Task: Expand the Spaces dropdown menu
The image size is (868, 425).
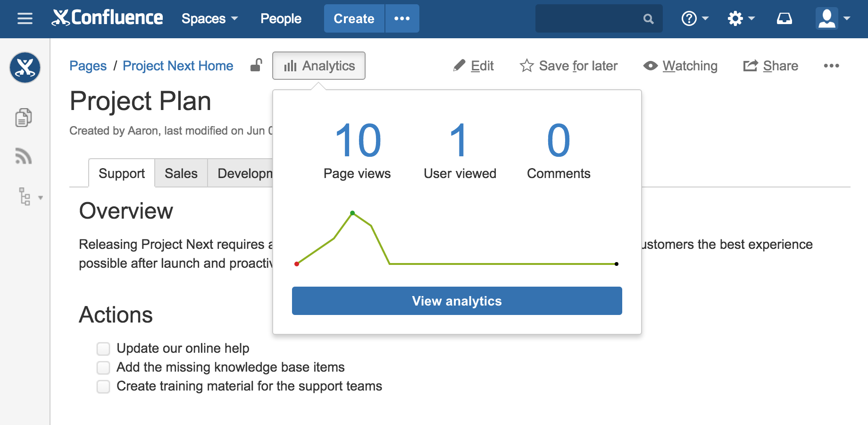Action: [x=209, y=18]
